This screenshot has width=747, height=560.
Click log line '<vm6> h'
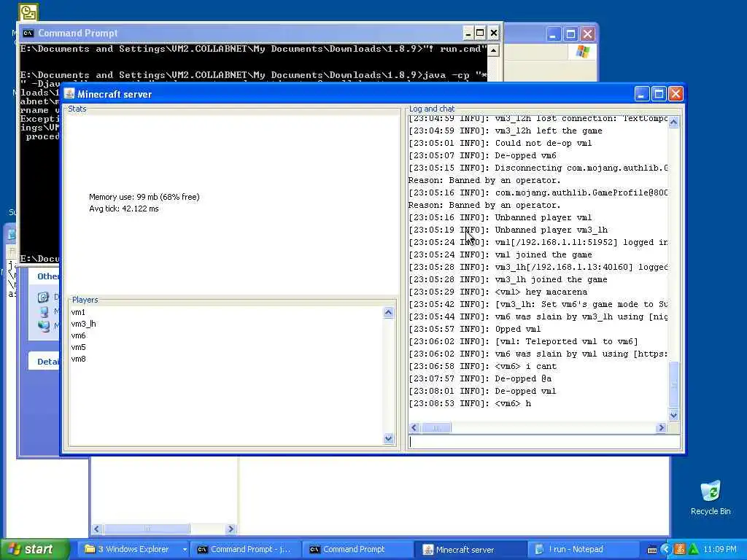click(470, 403)
